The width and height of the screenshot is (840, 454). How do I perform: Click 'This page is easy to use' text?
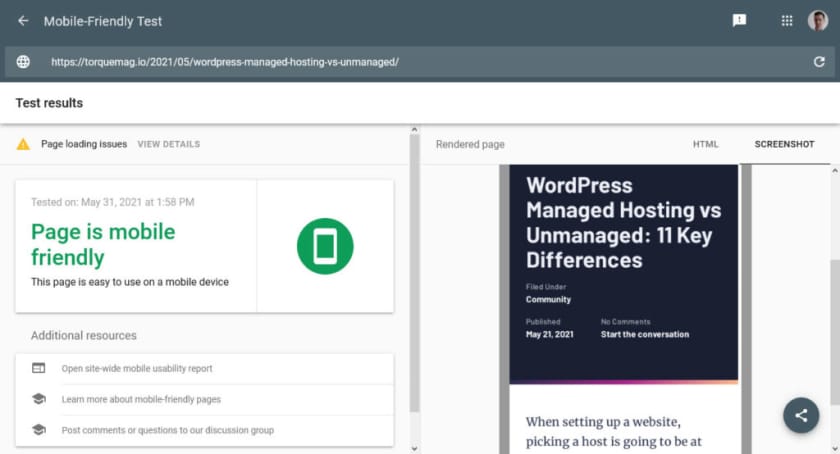130,282
